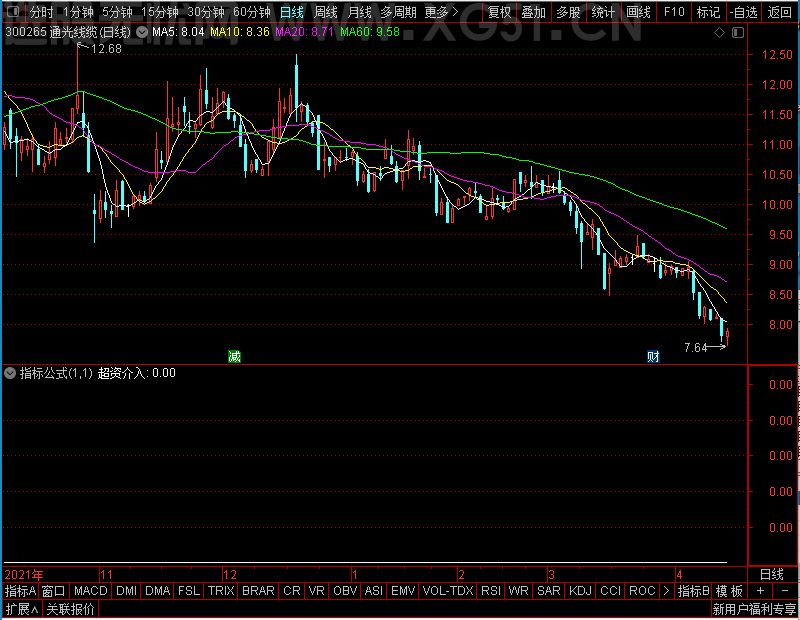Zoom in chart with + button

[760, 591]
